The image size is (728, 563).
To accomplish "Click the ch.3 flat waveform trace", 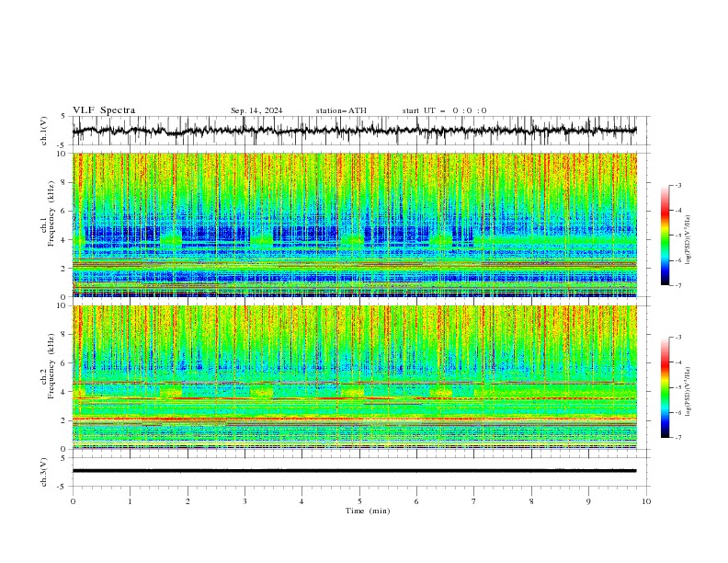I will 355,471.
